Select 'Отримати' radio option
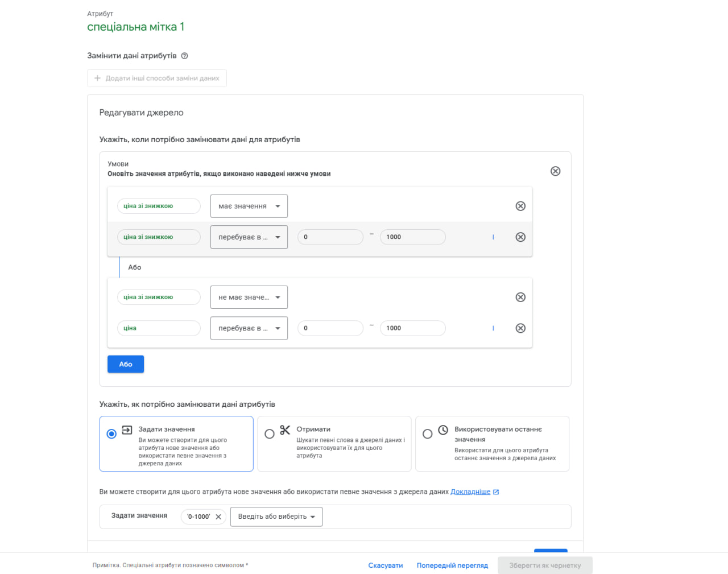 (270, 434)
